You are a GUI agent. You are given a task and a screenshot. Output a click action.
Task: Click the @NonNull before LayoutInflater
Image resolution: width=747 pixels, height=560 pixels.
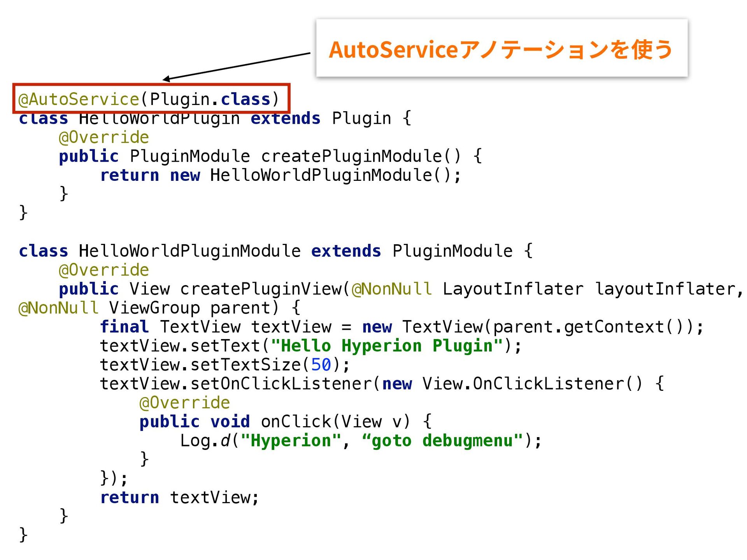391,289
